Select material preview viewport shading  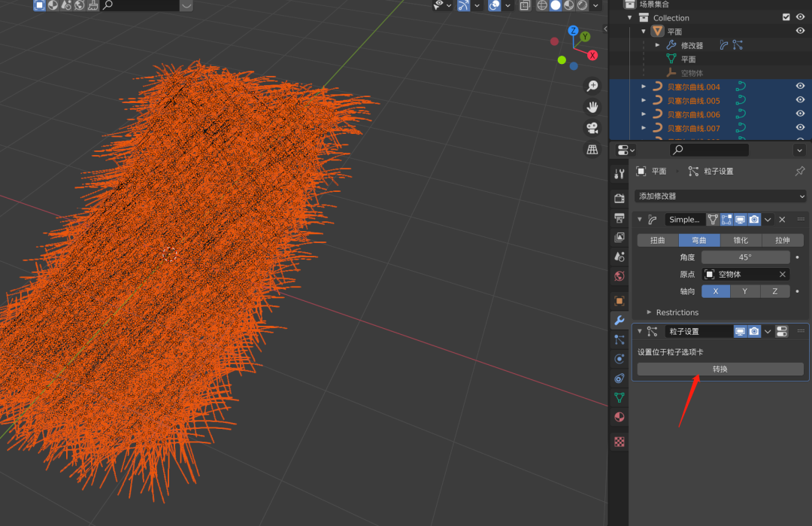[568, 5]
